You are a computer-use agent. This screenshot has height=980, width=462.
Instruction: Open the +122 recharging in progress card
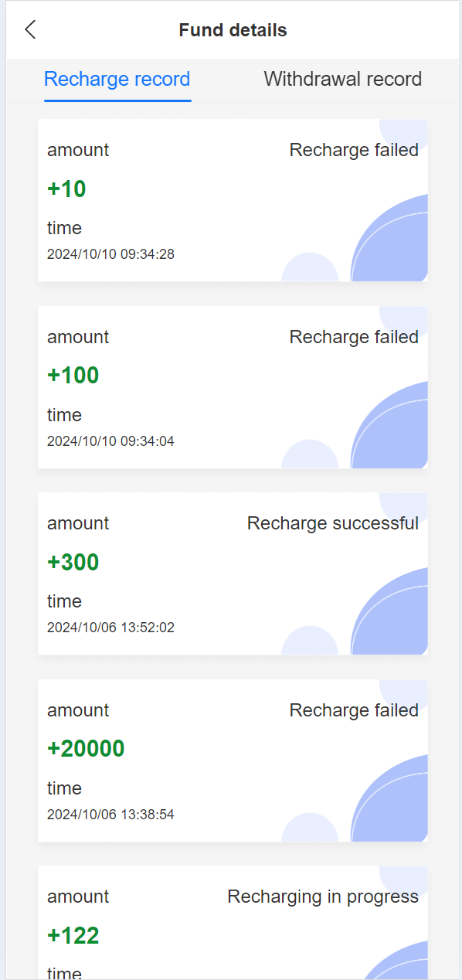[x=233, y=923]
